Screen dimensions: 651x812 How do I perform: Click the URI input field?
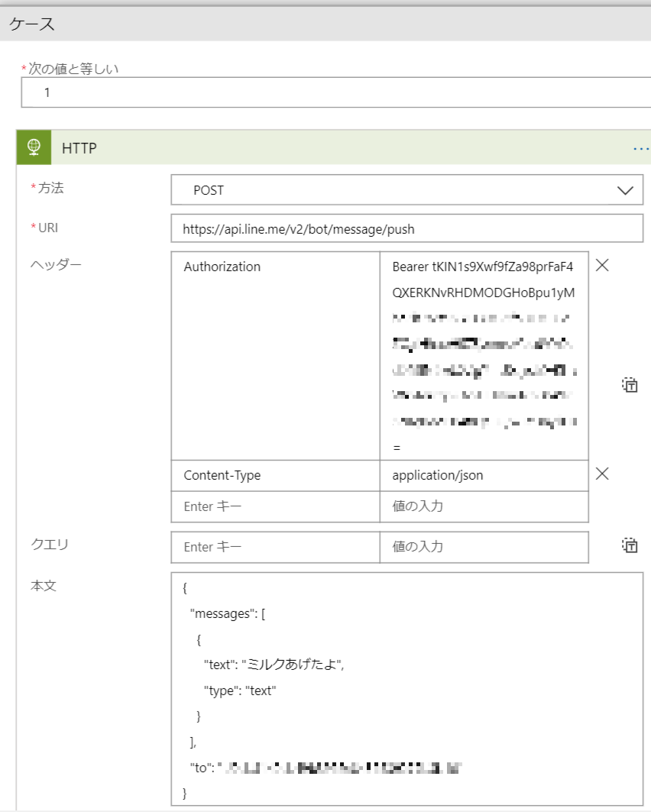pos(407,228)
